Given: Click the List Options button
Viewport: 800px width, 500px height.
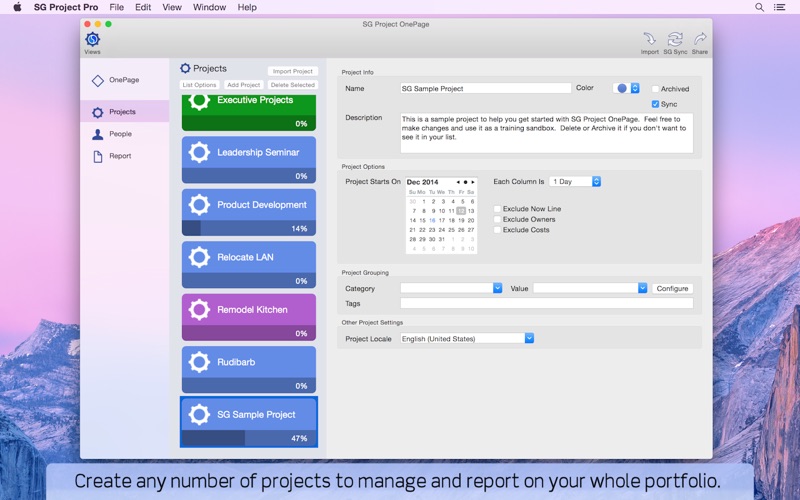Looking at the screenshot, I should click(199, 85).
